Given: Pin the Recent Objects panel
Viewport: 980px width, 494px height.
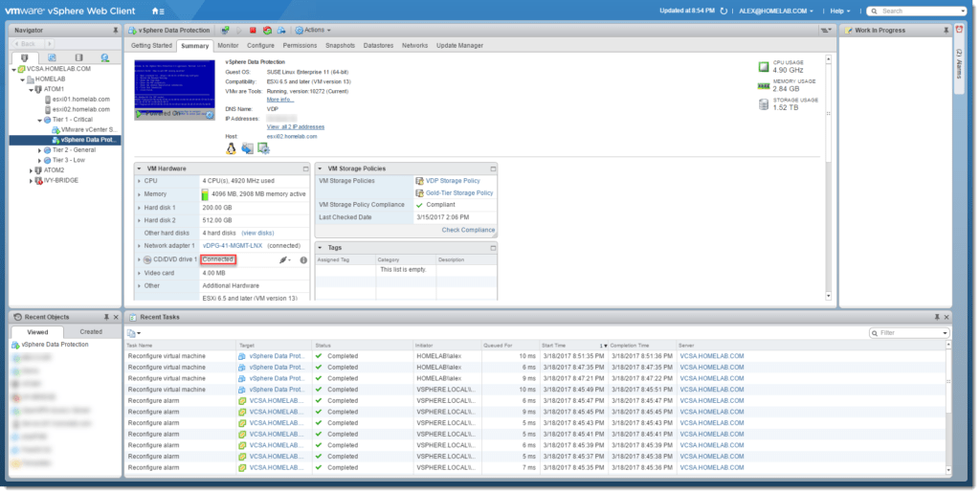Looking at the screenshot, I should click(x=106, y=317).
